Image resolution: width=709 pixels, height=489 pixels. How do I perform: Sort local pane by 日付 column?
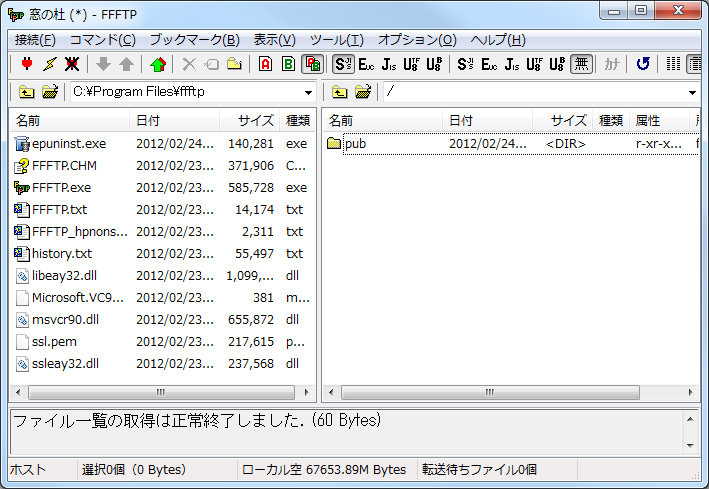click(175, 121)
